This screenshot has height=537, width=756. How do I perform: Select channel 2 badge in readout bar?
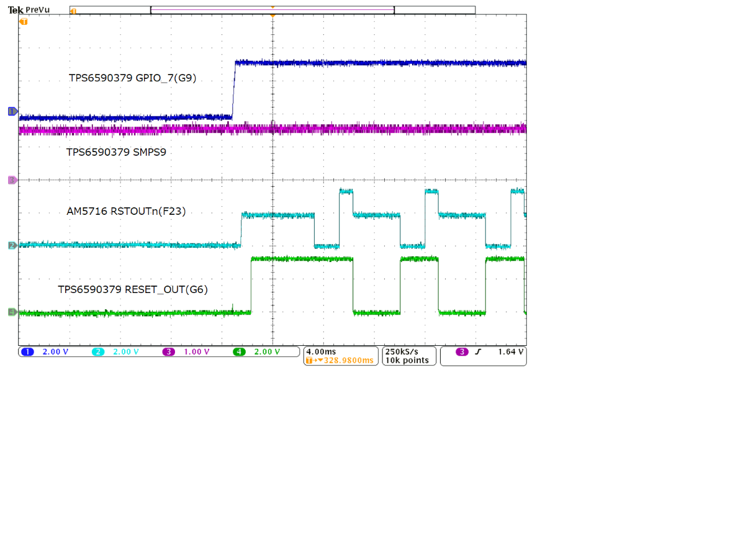tap(98, 351)
